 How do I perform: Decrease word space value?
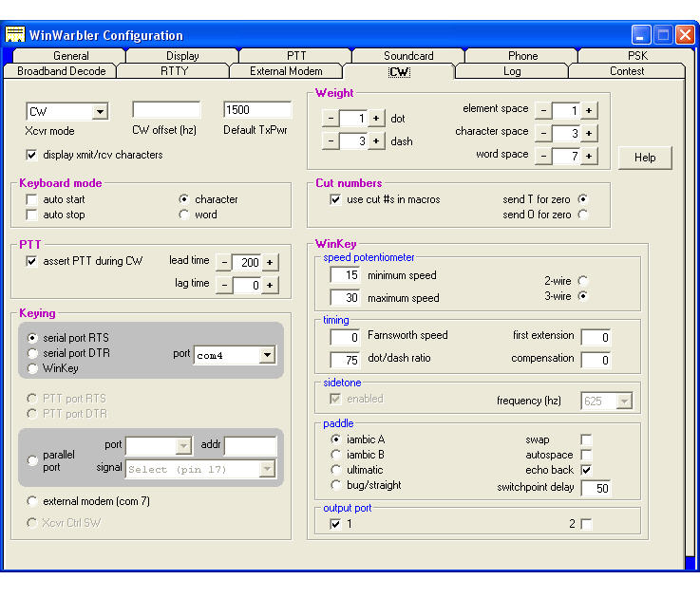tap(543, 156)
